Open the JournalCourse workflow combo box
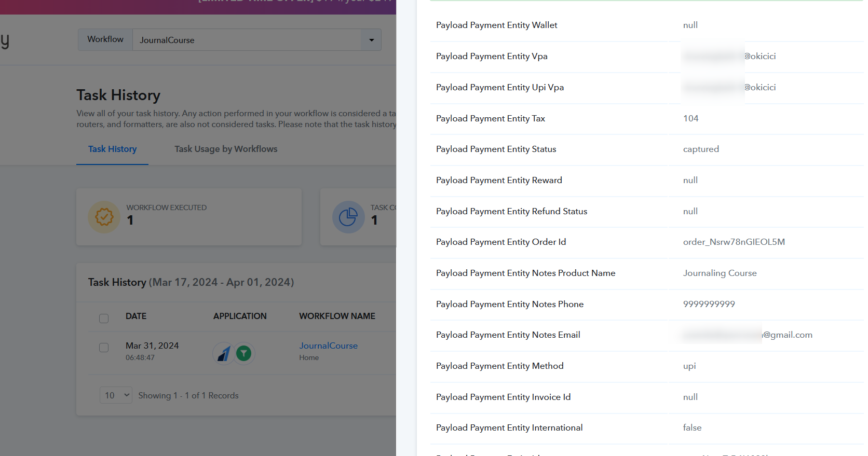 (x=247, y=40)
